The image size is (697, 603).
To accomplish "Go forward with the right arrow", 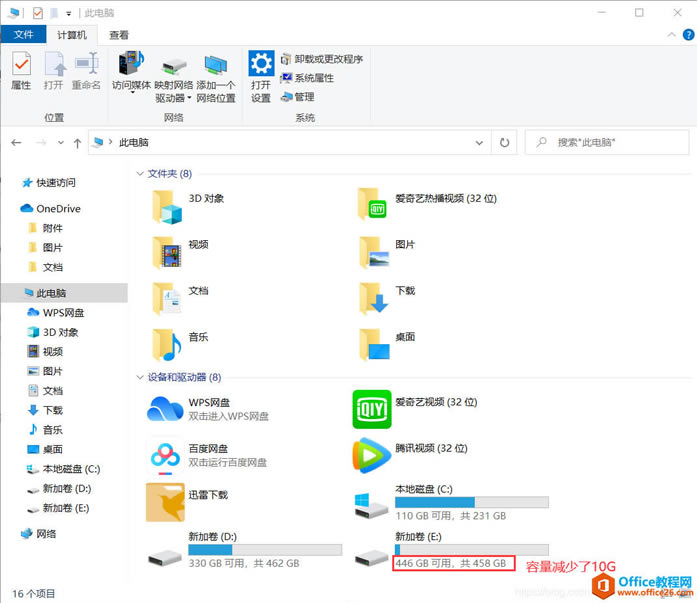I will coord(41,143).
